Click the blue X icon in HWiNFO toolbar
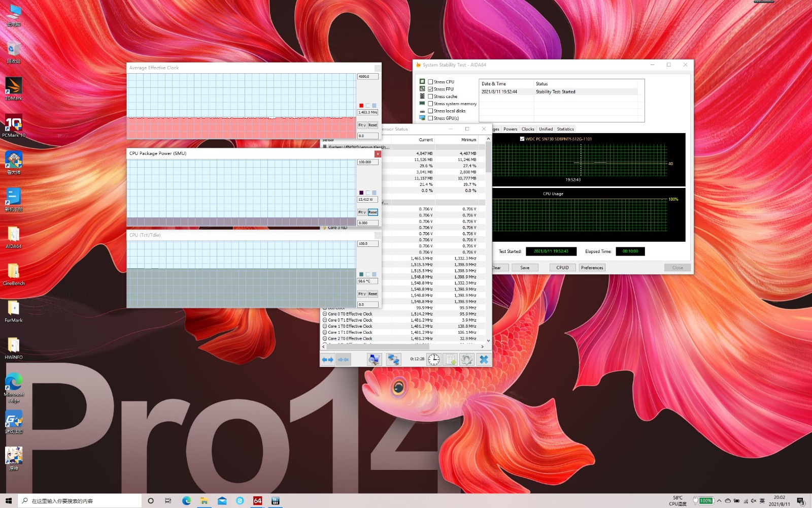This screenshot has height=508, width=812. 484,360
